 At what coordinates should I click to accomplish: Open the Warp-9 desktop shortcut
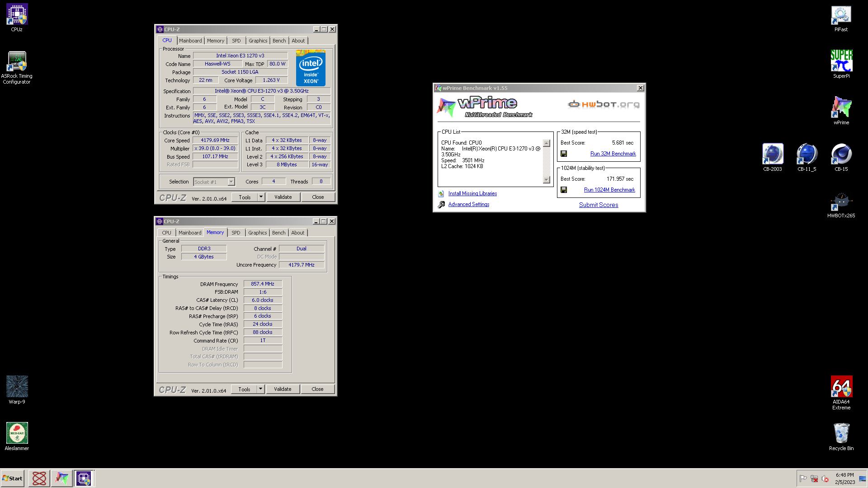17,389
